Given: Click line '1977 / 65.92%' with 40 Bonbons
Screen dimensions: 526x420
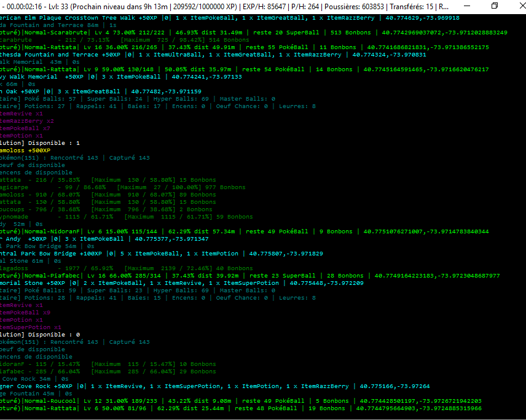Looking at the screenshot, I should (x=127, y=268).
